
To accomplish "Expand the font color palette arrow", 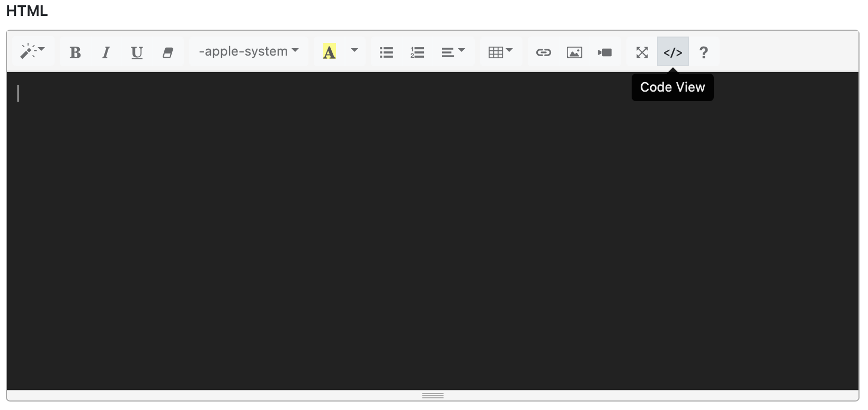I will [x=355, y=51].
